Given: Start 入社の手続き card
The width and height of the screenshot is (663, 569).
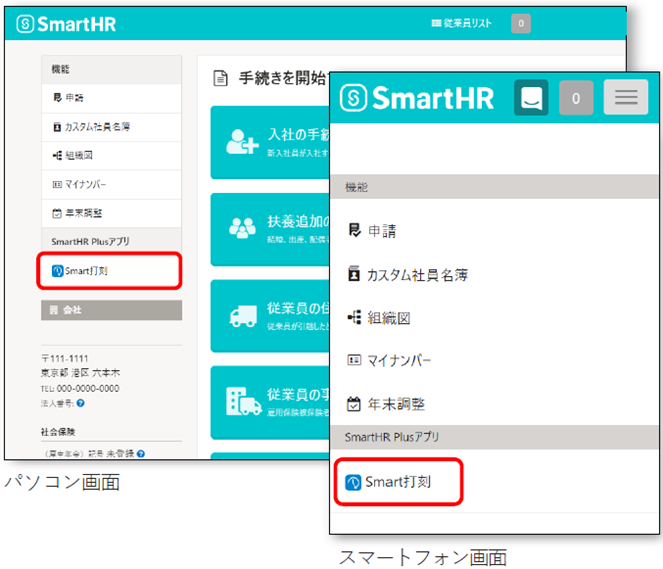Looking at the screenshot, I should pyautogui.click(x=270, y=142).
